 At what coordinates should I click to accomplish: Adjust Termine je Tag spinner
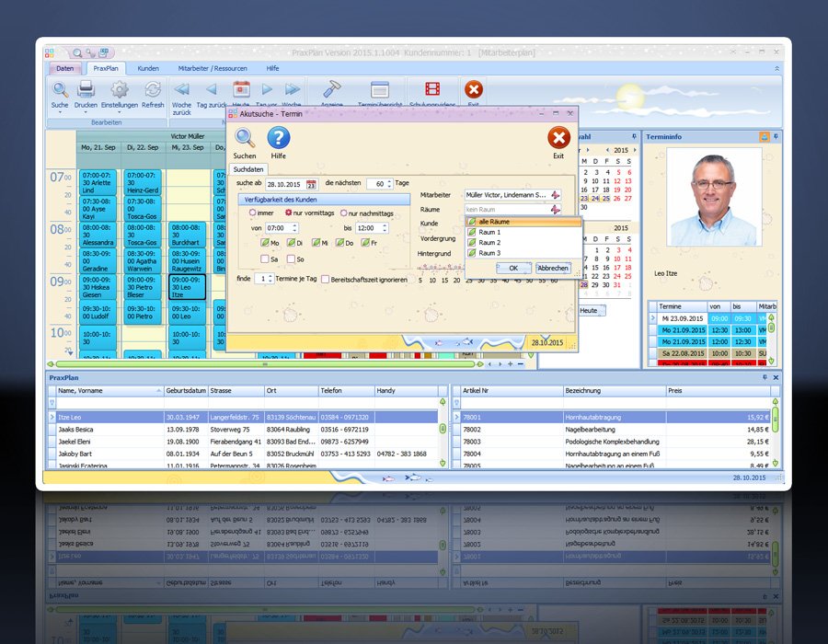[270, 278]
